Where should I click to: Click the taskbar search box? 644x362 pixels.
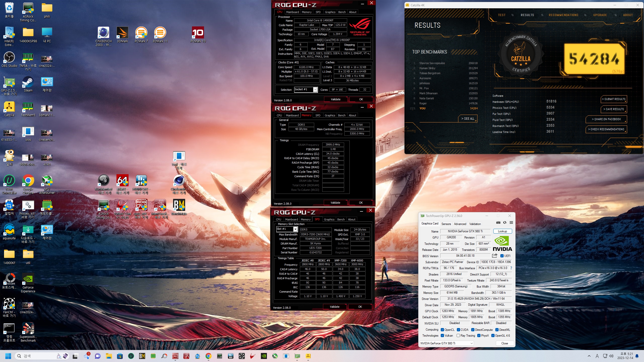click(x=42, y=356)
